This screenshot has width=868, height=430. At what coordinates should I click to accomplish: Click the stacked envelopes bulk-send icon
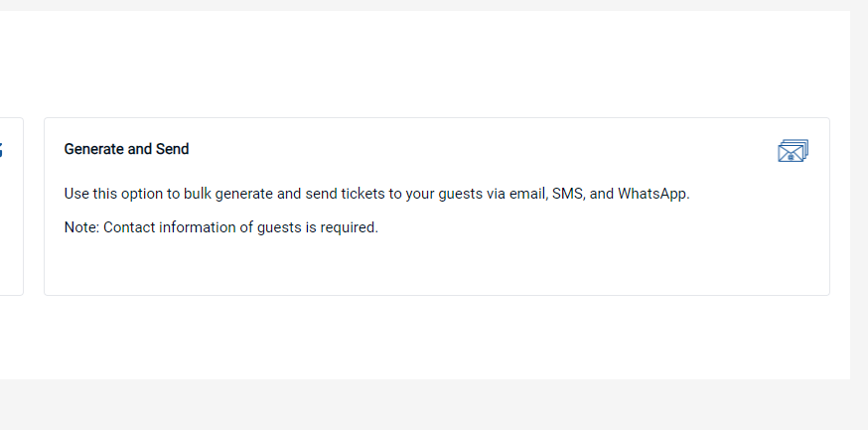tap(794, 151)
